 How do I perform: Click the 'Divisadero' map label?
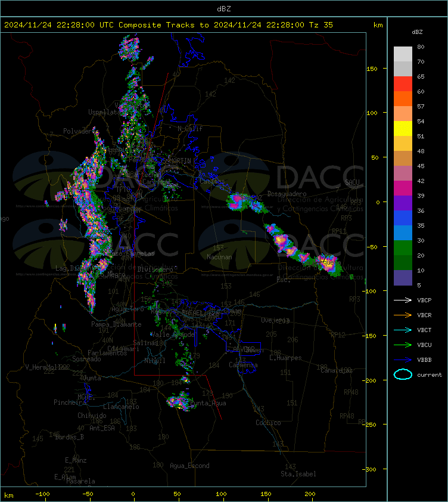(x=155, y=269)
